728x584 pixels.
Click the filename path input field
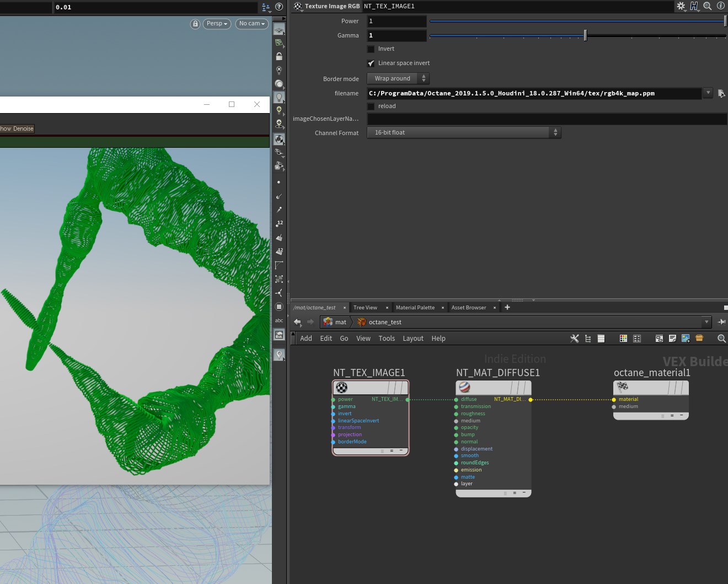point(534,93)
